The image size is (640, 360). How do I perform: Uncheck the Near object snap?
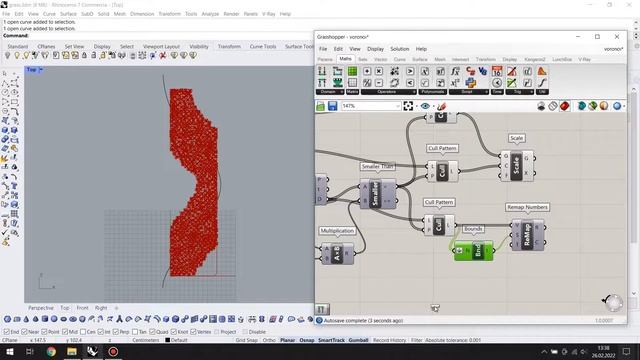pyautogui.click(x=24, y=332)
